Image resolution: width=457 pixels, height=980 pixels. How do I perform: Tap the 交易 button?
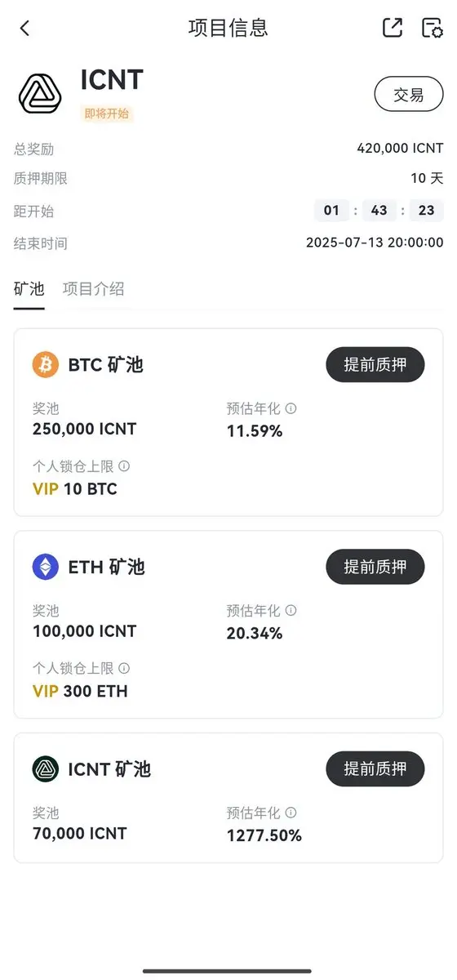tap(409, 95)
